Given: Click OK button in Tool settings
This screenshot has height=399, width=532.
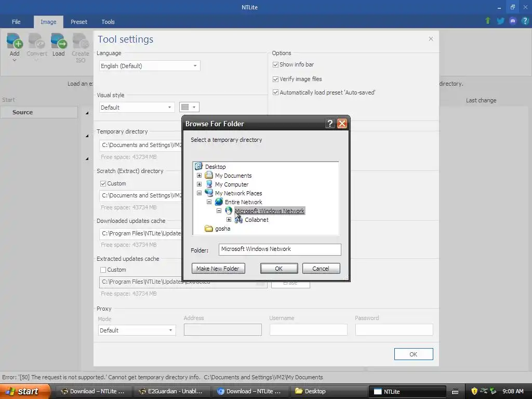Looking at the screenshot, I should click(413, 354).
